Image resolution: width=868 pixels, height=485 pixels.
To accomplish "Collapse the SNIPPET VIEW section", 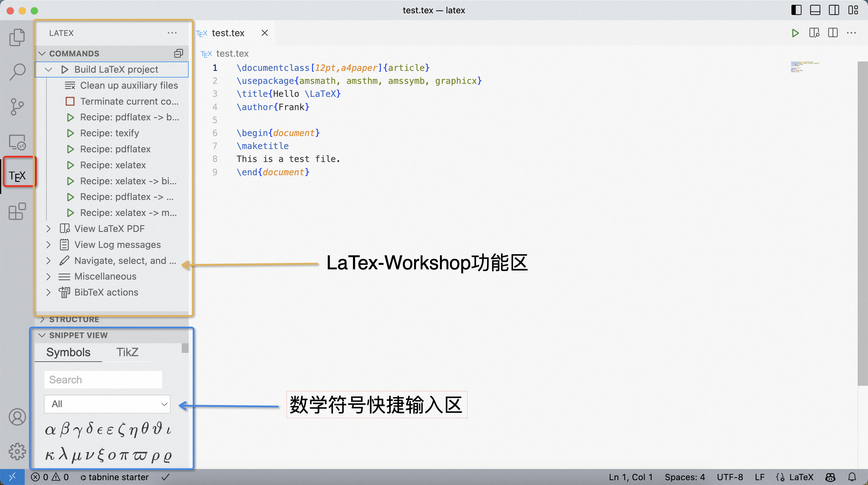I will point(42,335).
